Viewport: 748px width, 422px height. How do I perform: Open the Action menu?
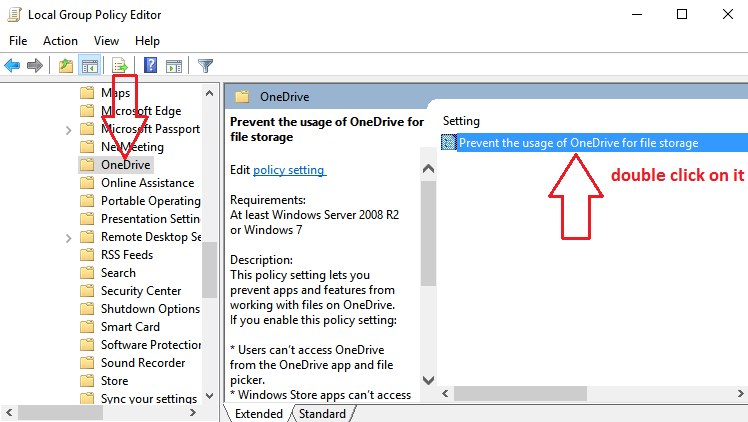(x=60, y=41)
